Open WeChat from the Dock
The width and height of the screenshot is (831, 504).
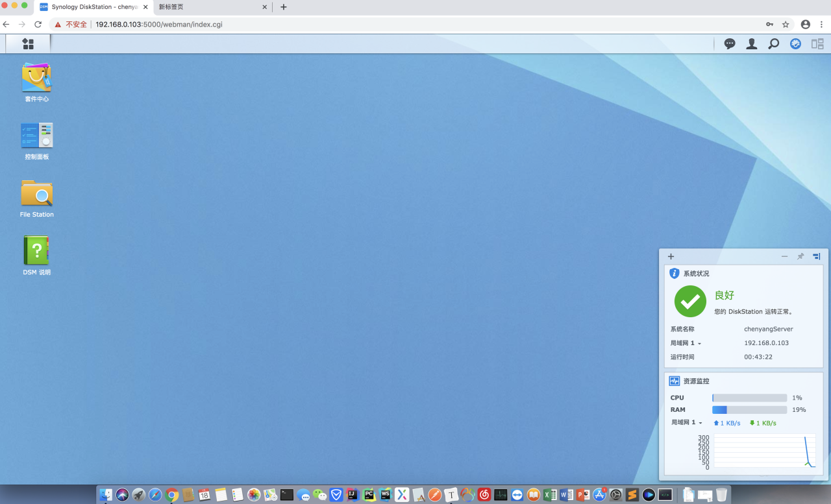(320, 495)
